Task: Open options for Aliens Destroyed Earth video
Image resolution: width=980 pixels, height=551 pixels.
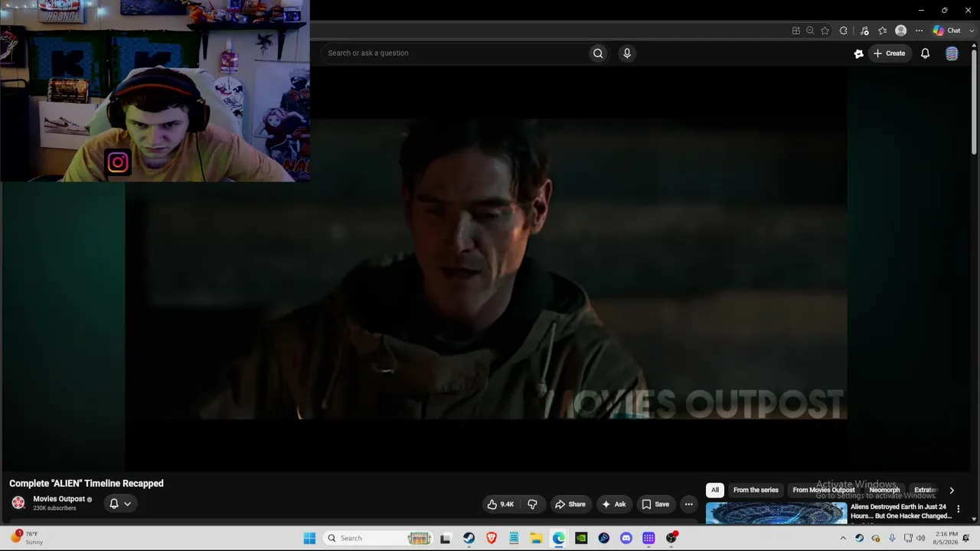Action: click(958, 509)
